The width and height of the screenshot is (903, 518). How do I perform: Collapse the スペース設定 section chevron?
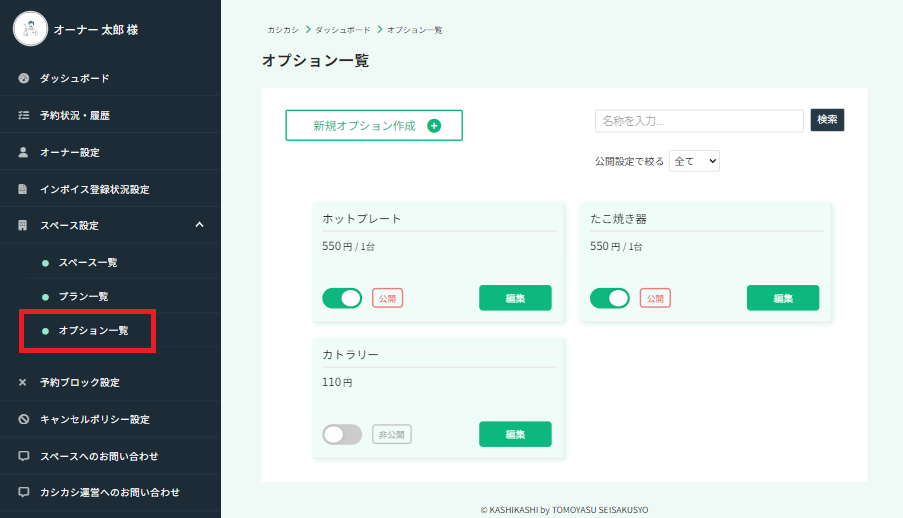pos(199,225)
